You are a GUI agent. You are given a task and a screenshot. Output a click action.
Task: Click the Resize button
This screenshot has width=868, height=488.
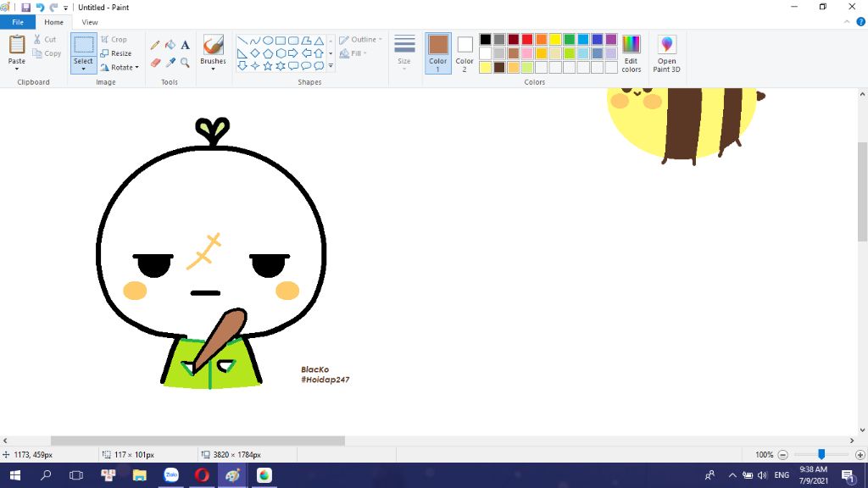click(116, 53)
